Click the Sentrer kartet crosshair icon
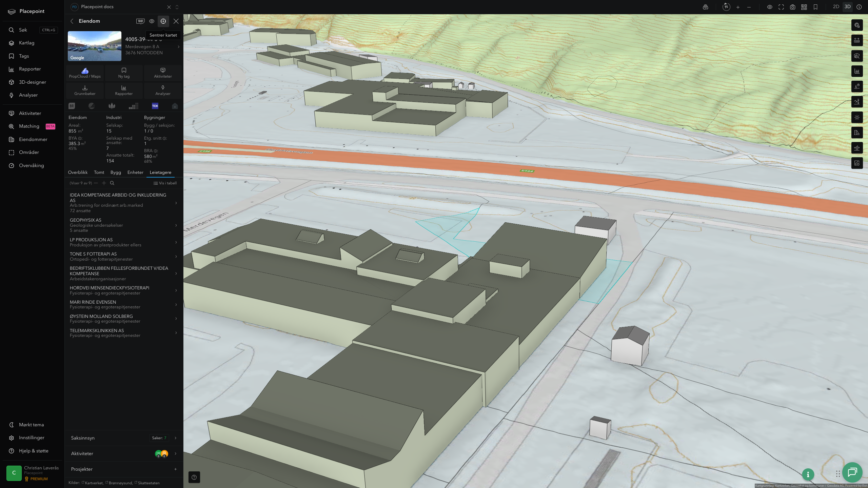Image resolution: width=868 pixels, height=488 pixels. pos(163,21)
